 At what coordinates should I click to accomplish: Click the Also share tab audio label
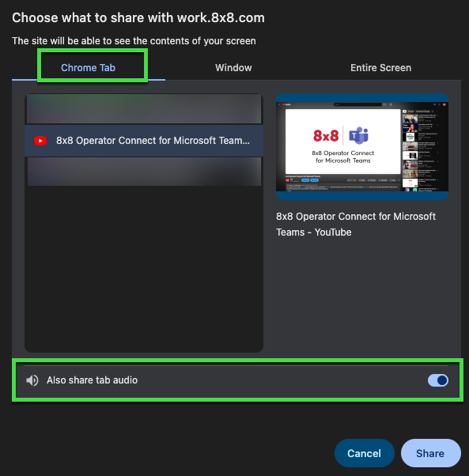(92, 380)
